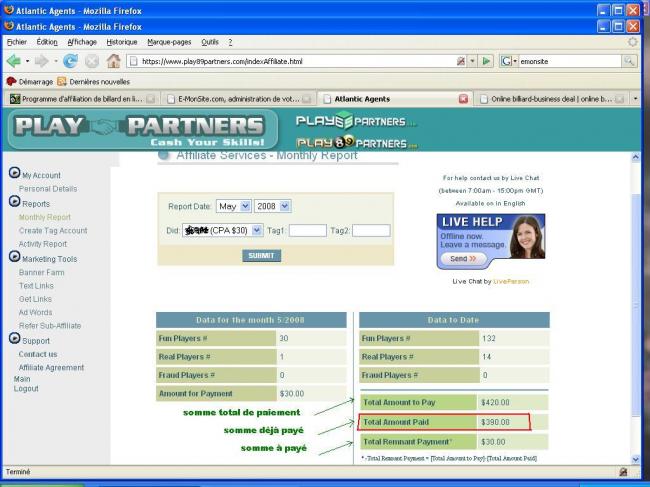The height and width of the screenshot is (487, 650).
Task: Switch to Programme d'affiliation de billard tab
Action: 82,99
